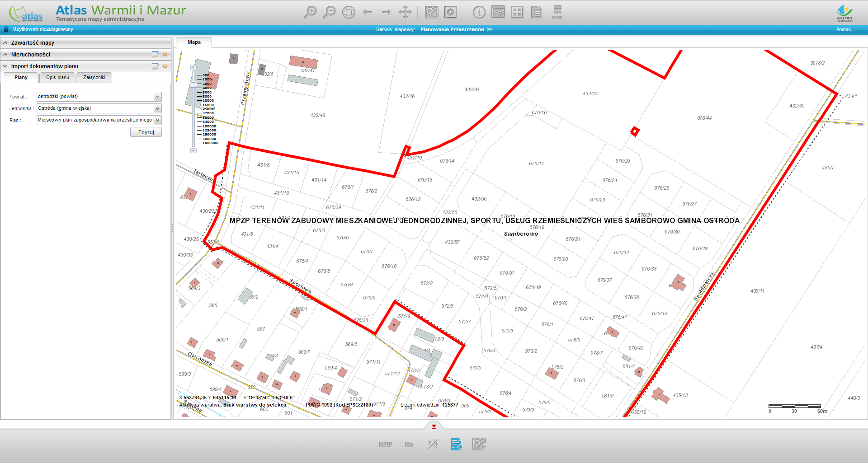Click the Atlas logo at top left
Viewport: 868px width, 463px height.
click(x=26, y=13)
